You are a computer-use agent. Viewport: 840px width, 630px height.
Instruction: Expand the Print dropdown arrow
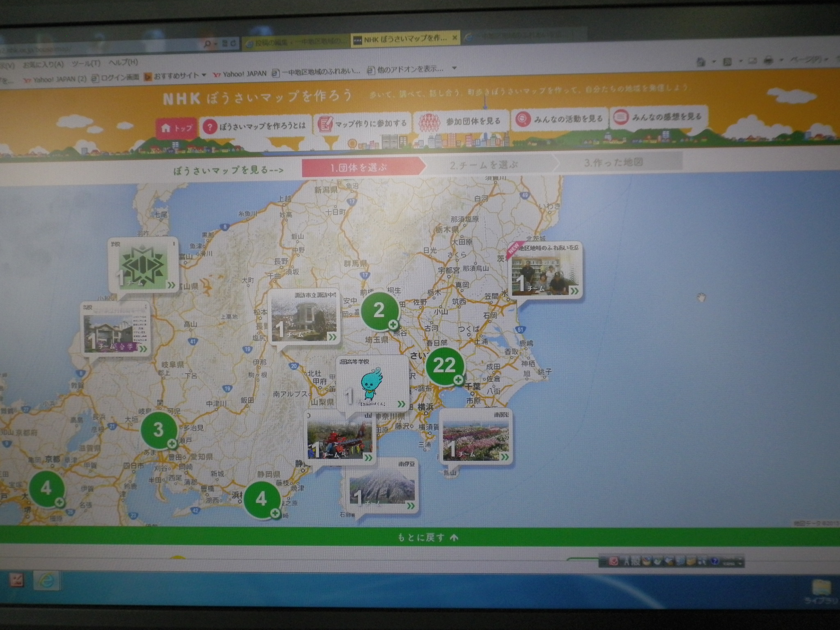(783, 60)
